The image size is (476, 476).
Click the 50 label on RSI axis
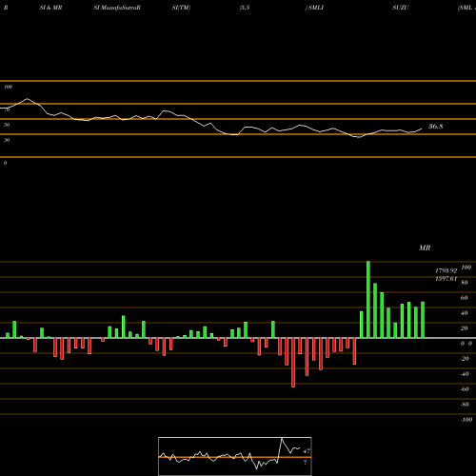pos(7,125)
